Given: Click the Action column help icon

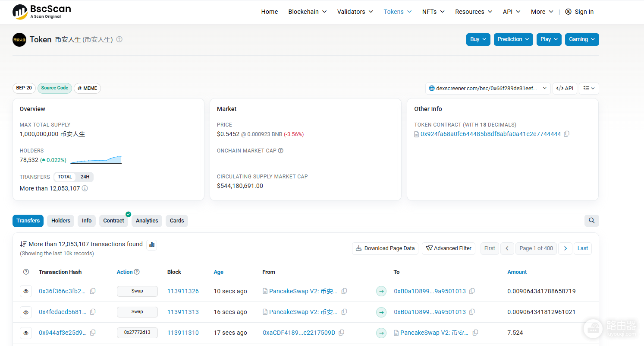Looking at the screenshot, I should [x=137, y=272].
